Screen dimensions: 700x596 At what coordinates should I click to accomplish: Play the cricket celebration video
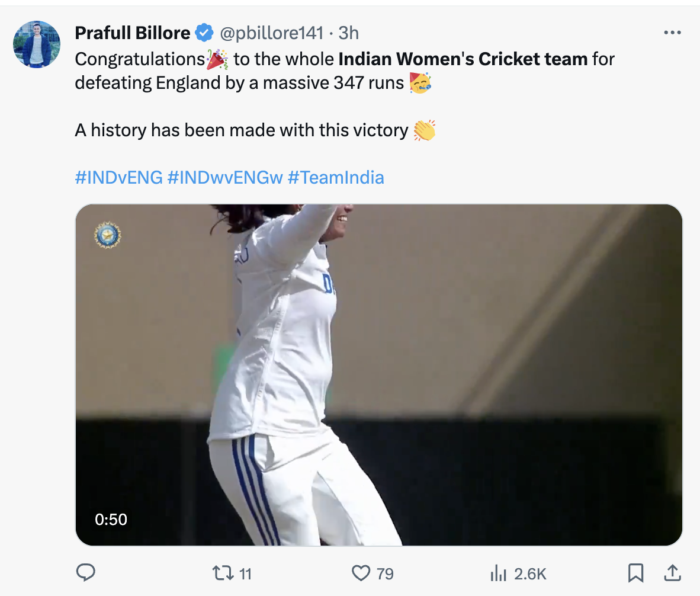pyautogui.click(x=378, y=374)
